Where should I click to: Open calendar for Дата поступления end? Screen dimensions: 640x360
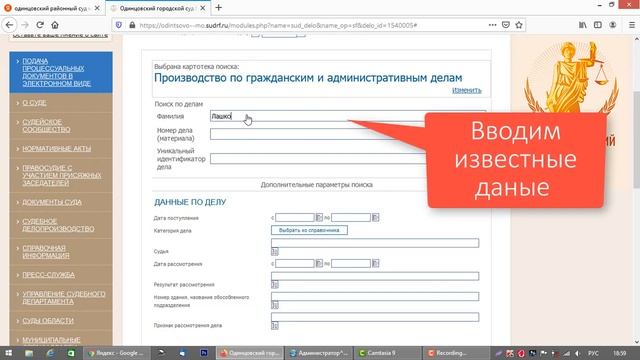pyautogui.click(x=375, y=218)
